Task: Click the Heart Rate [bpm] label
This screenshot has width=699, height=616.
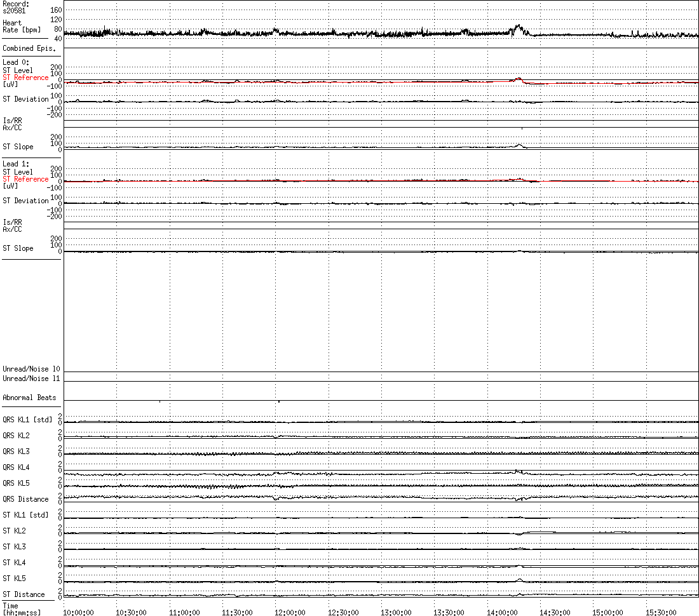Action: (x=22, y=26)
